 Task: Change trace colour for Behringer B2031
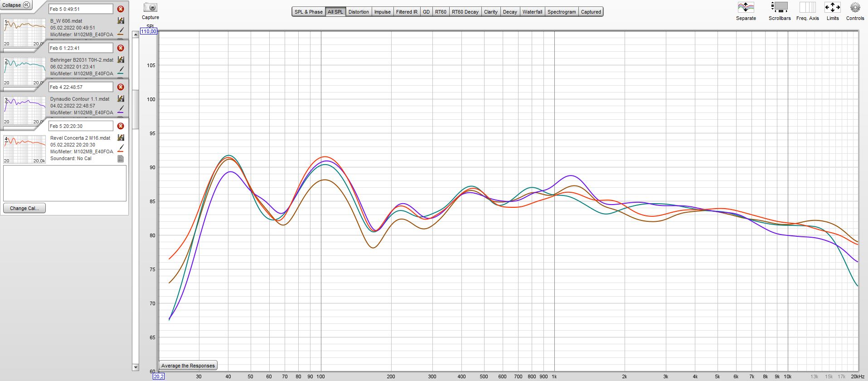click(121, 71)
